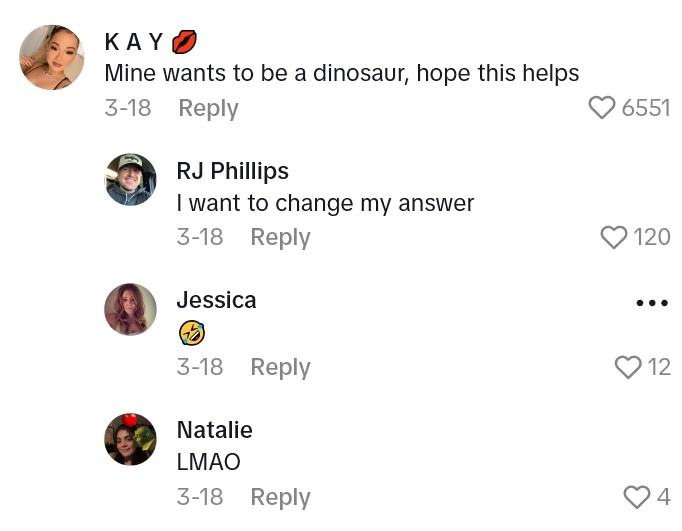The width and height of the screenshot is (682, 531).
Task: Open the K A Y username link
Action: (134, 42)
